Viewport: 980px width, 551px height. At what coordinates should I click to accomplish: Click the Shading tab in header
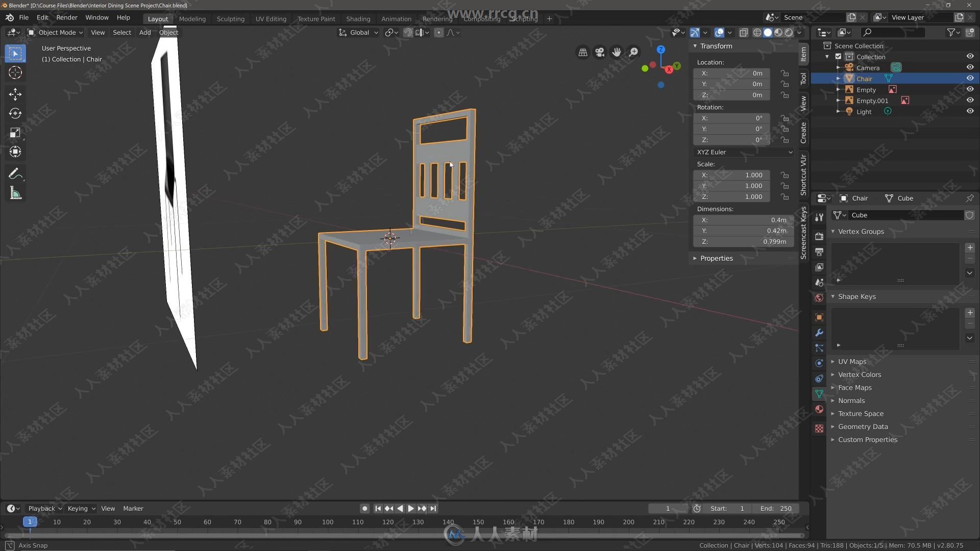click(357, 18)
